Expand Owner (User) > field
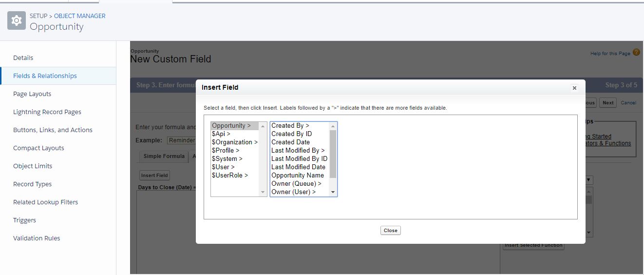The width and height of the screenshot is (644, 275). (x=300, y=192)
